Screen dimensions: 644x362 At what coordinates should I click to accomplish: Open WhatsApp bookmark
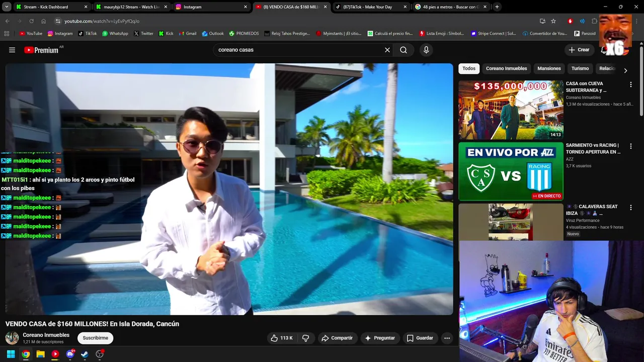(115, 33)
